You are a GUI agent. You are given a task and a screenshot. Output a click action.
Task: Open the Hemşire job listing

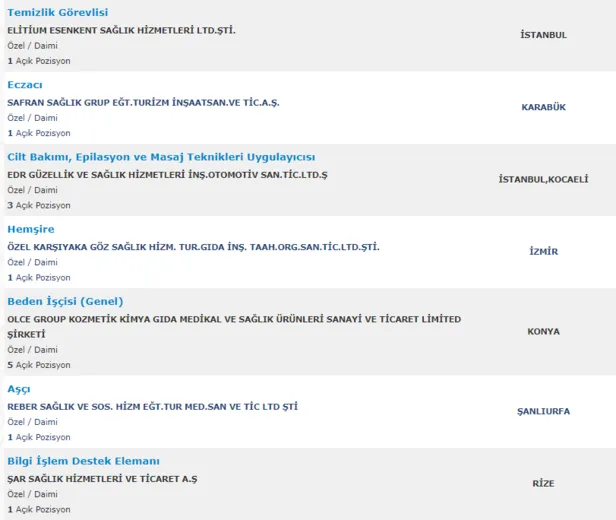(30, 229)
